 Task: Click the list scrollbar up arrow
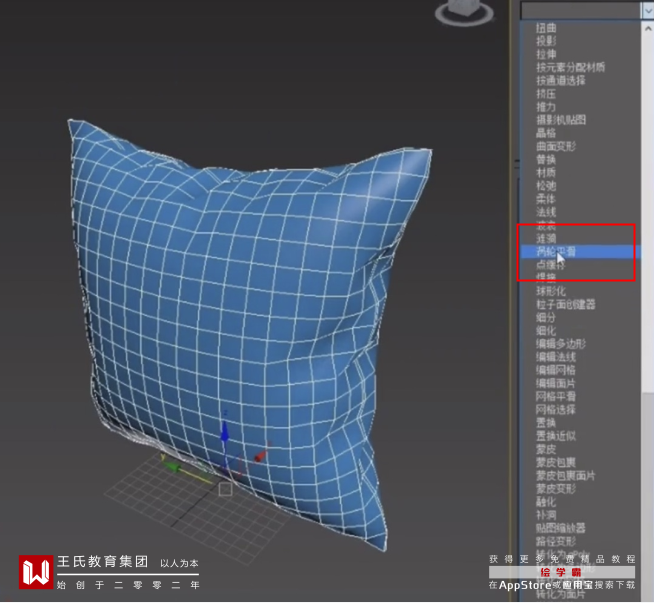648,29
